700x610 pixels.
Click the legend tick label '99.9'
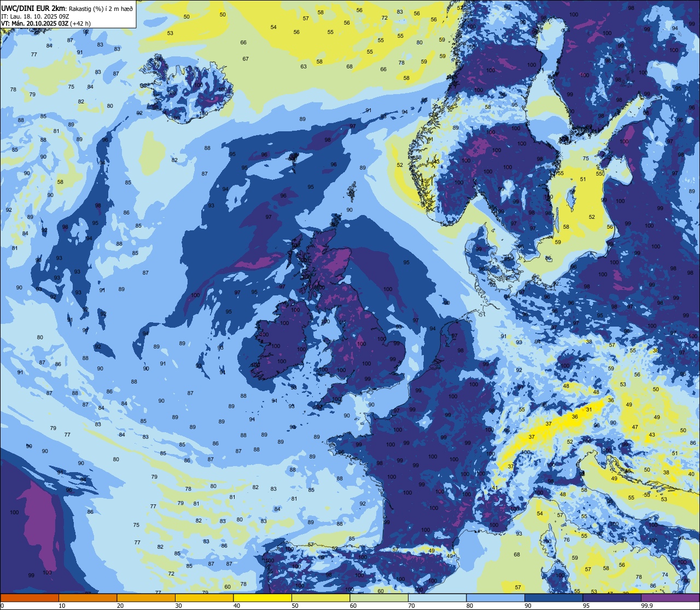(647, 606)
